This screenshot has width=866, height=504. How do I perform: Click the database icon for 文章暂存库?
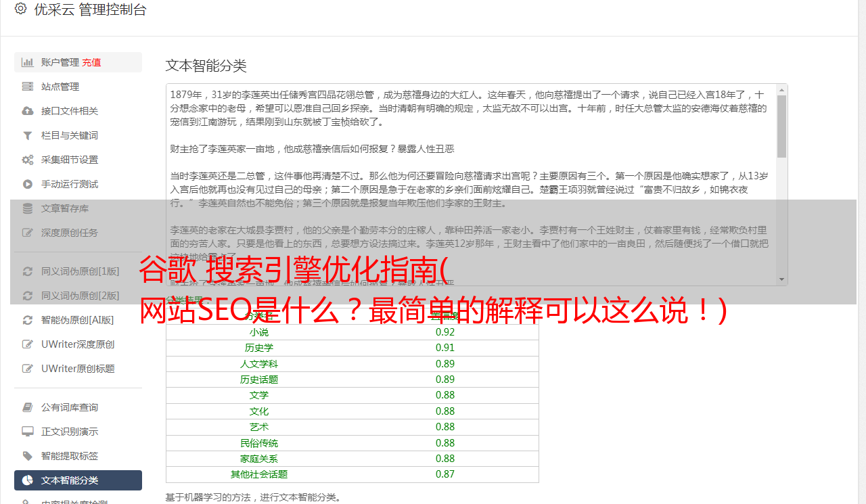[28, 208]
